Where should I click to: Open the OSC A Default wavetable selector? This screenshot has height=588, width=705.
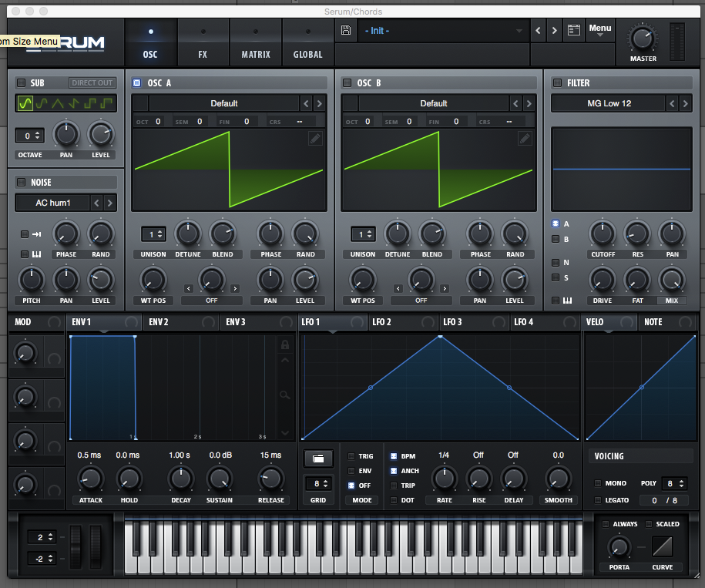224,104
